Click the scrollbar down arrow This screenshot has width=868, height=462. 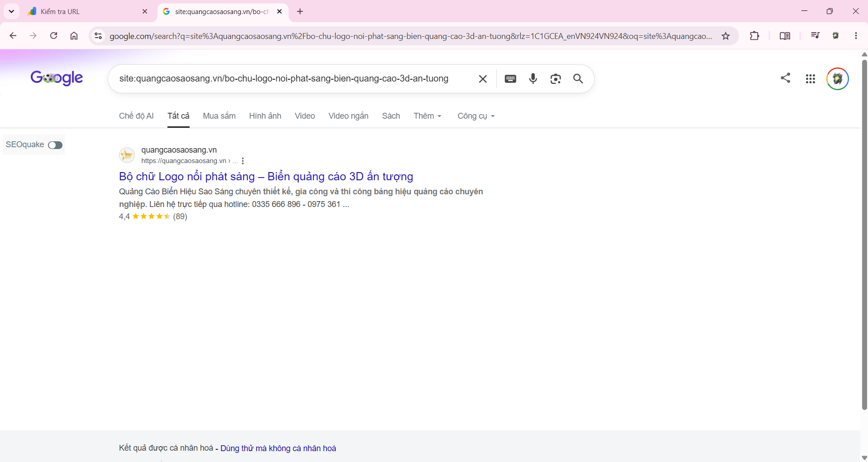(864, 458)
